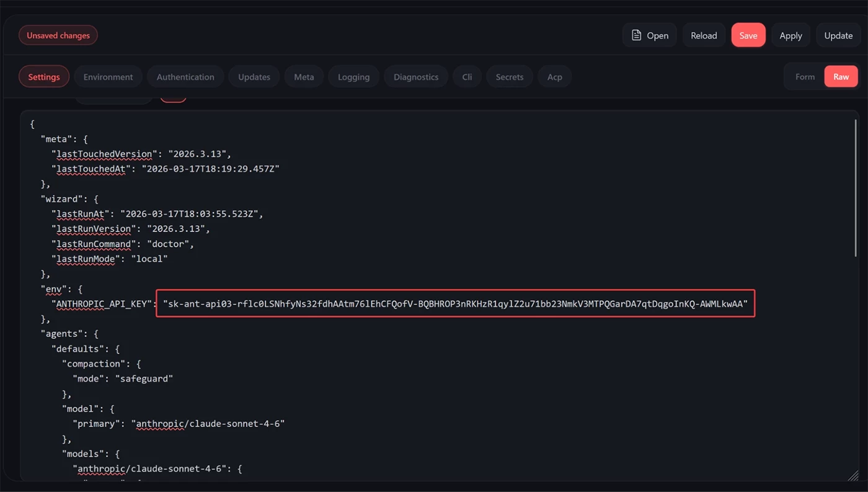Save the unsaved config changes
The image size is (868, 492).
coord(748,35)
